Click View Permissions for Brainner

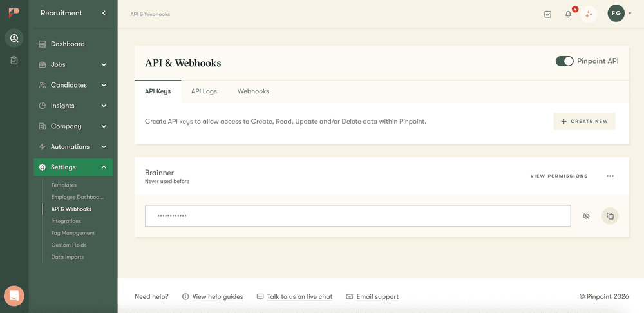[559, 176]
